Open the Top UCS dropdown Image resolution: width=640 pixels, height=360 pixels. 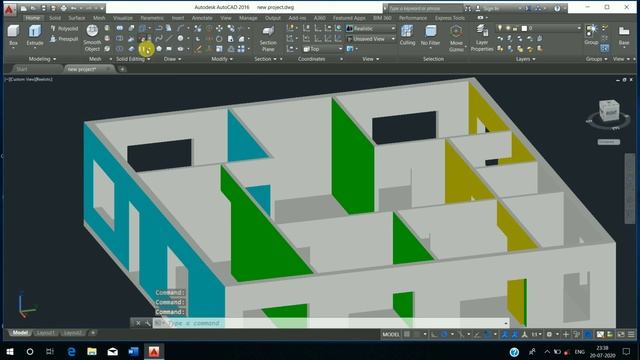pyautogui.click(x=323, y=49)
